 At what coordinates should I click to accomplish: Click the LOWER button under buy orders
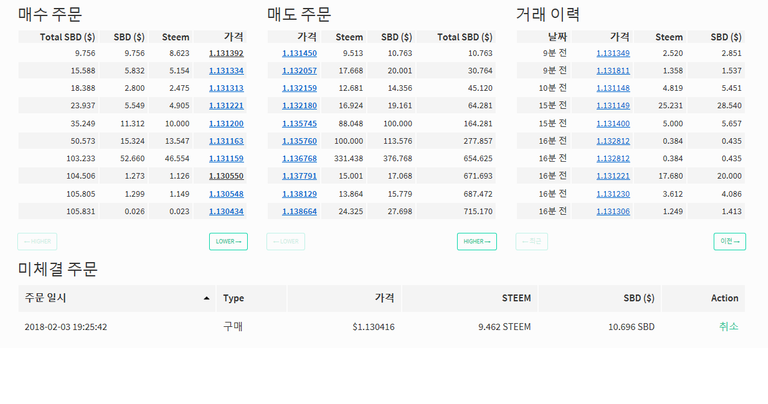228,241
